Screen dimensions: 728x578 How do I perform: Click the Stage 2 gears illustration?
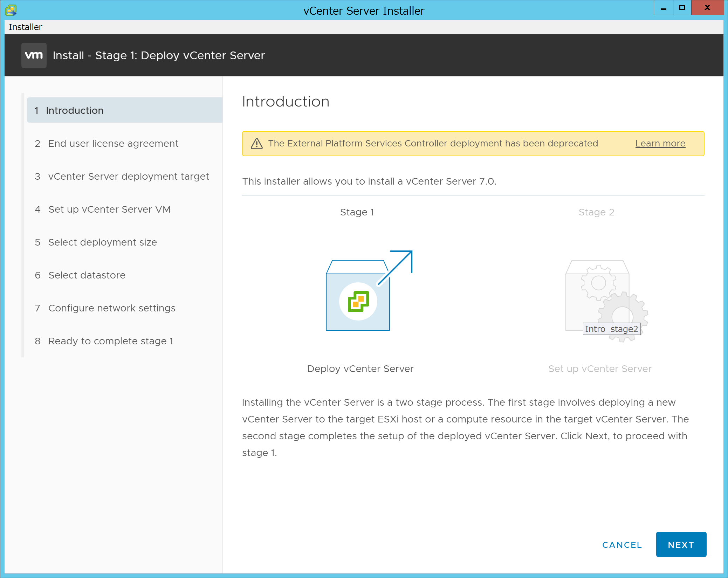607,301
